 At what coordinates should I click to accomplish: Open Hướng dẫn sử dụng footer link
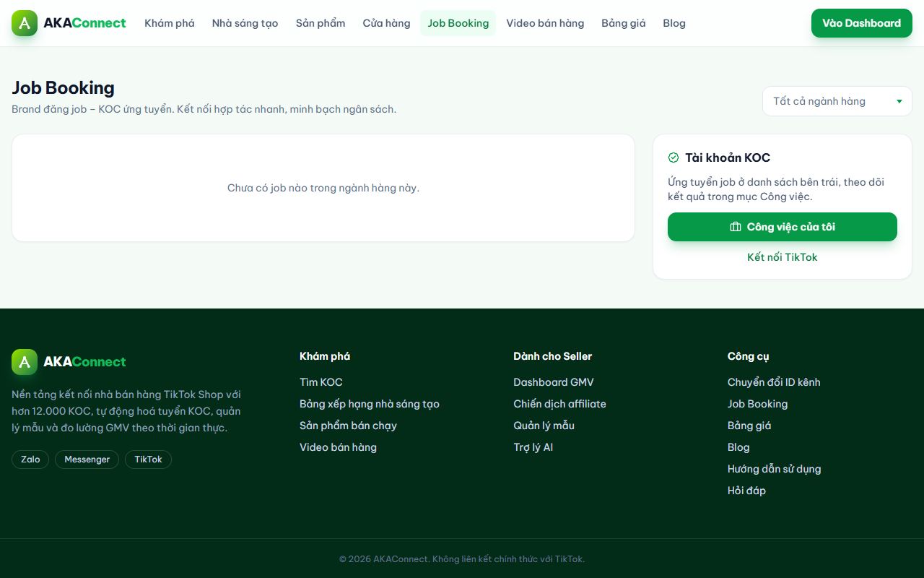pyautogui.click(x=775, y=469)
